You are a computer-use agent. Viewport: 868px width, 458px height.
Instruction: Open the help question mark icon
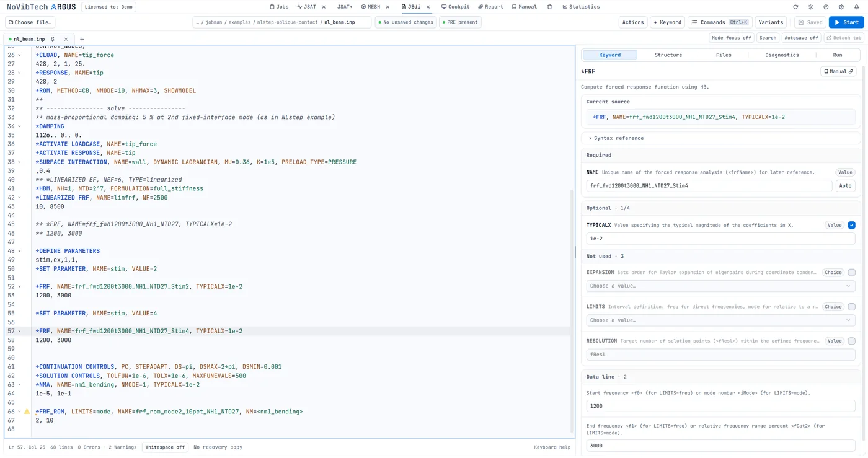tap(826, 7)
